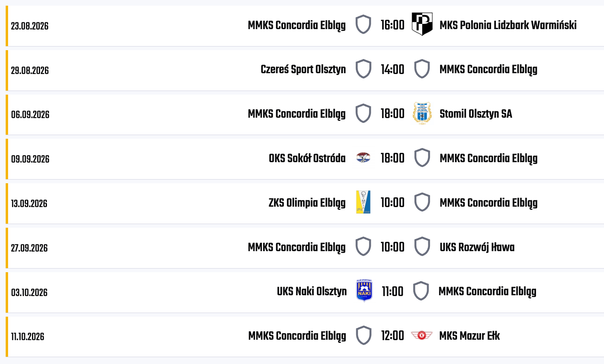Open match details at 16:00 on 23.08.2026
The image size is (604, 364).
tap(392, 25)
